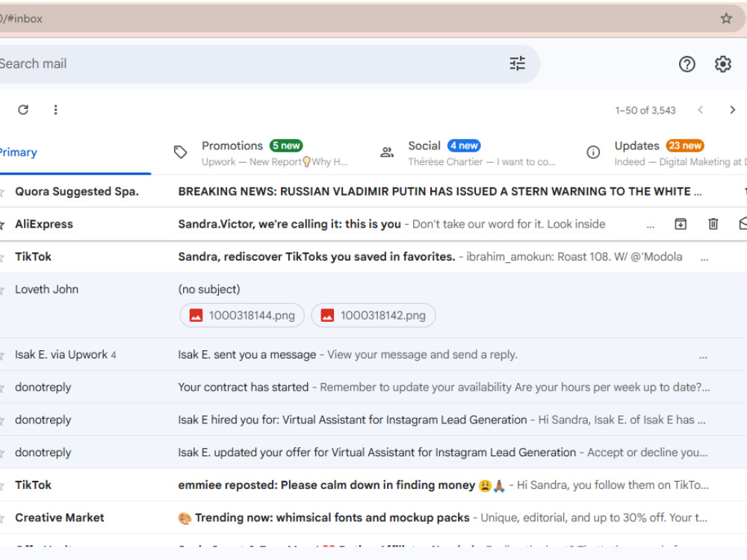This screenshot has height=560, width=747.
Task: Click the 1–50 of 3,543 counter
Action: point(645,111)
